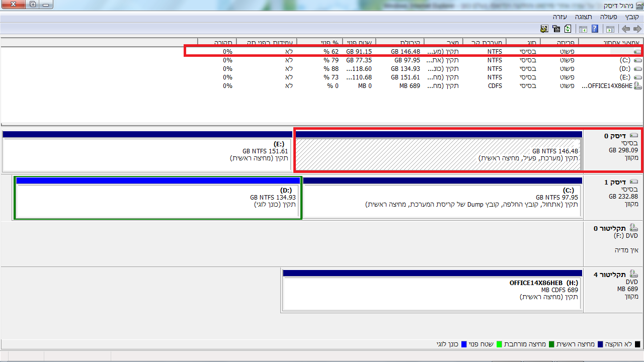644x362 pixels.
Task: Click the Forward arrow in toolbar
Action: [626, 29]
